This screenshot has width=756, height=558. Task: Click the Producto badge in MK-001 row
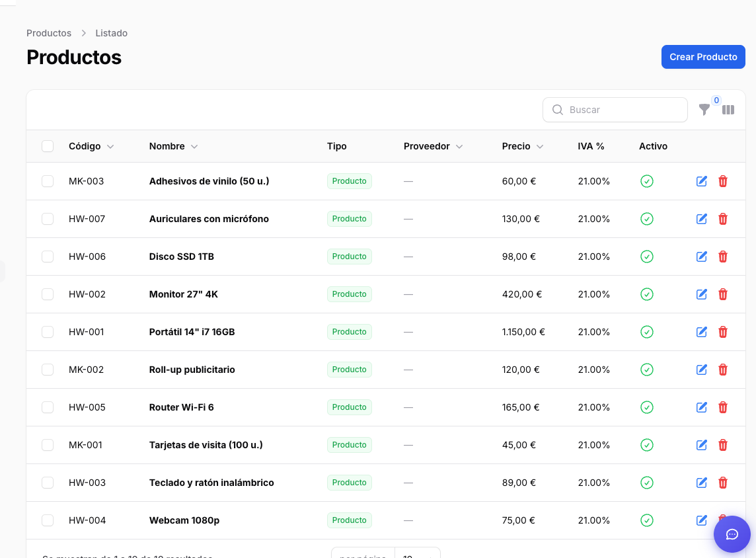349,445
